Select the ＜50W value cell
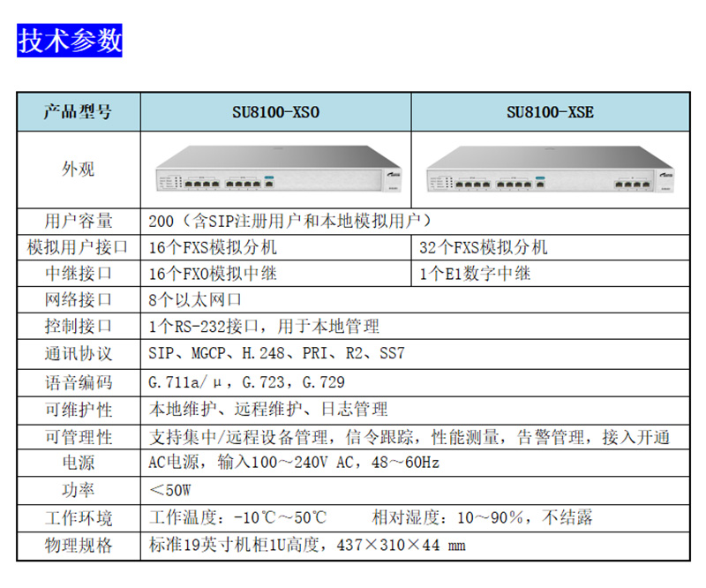The height and width of the screenshot is (588, 706). pyautogui.click(x=415, y=490)
